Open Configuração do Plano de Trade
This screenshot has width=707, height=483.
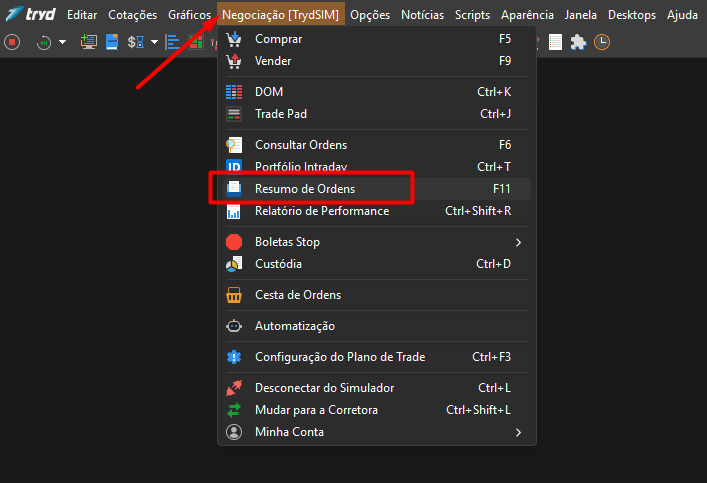[x=376, y=357]
